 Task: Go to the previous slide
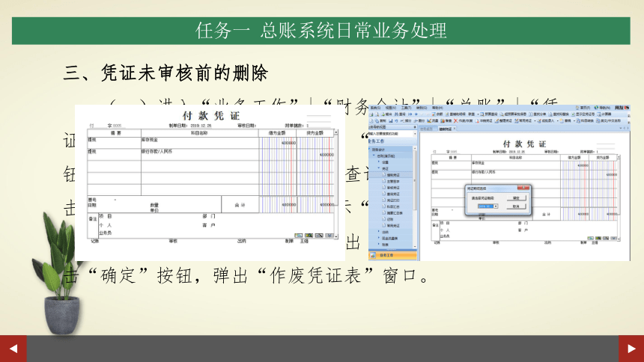(x=13, y=349)
